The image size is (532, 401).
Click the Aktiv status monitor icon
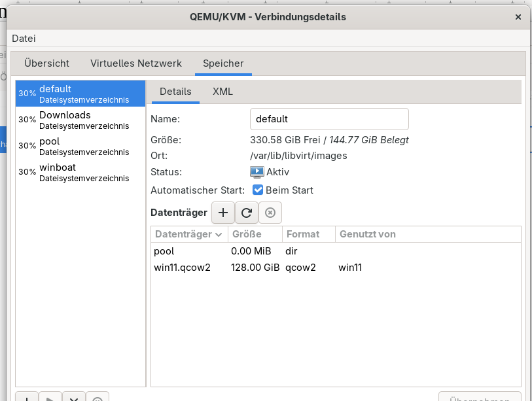click(257, 172)
